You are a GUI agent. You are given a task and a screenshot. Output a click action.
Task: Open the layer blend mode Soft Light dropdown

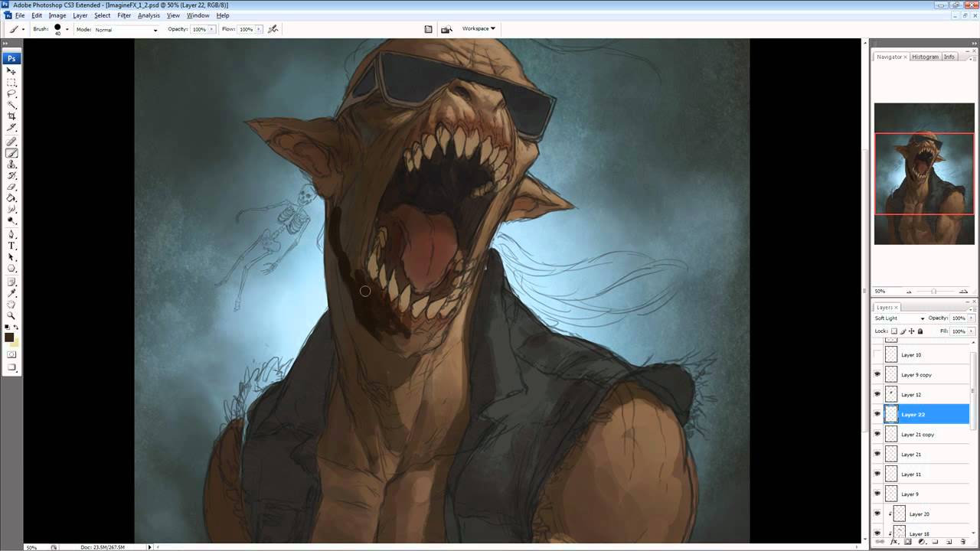[900, 318]
